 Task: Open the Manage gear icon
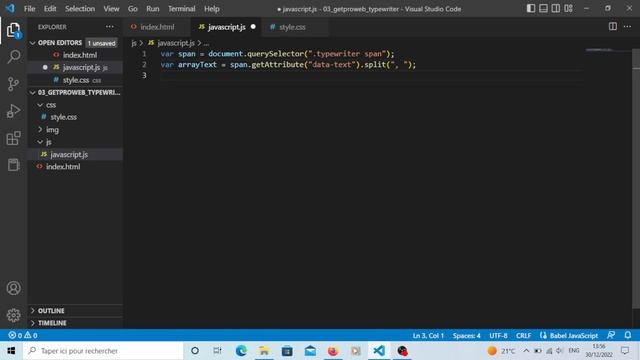[x=13, y=315]
